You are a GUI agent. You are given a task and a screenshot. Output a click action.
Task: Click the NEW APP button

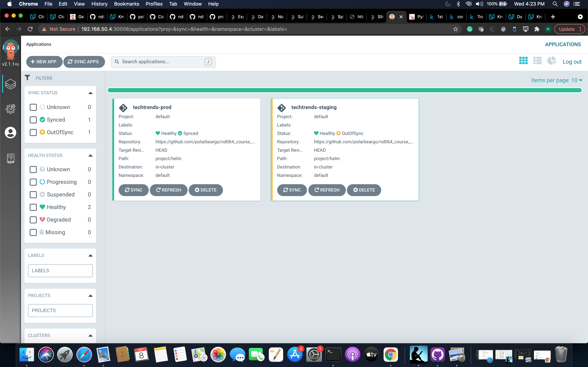pyautogui.click(x=44, y=62)
